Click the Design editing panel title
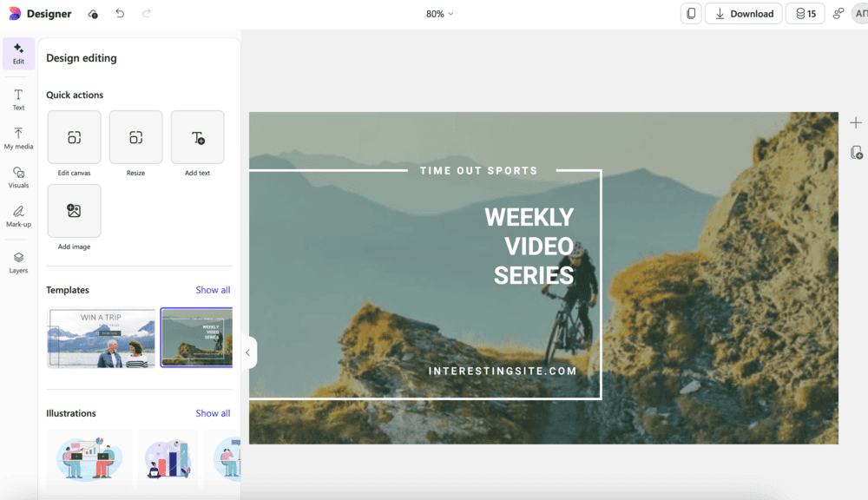868x500 pixels. coord(82,58)
